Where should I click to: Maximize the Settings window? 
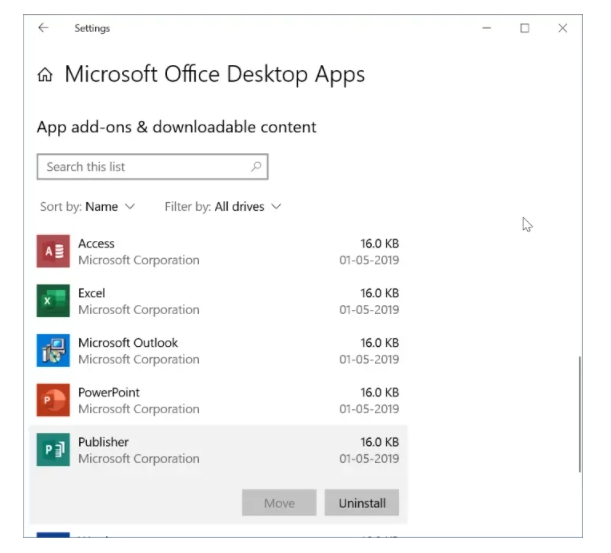(x=524, y=28)
